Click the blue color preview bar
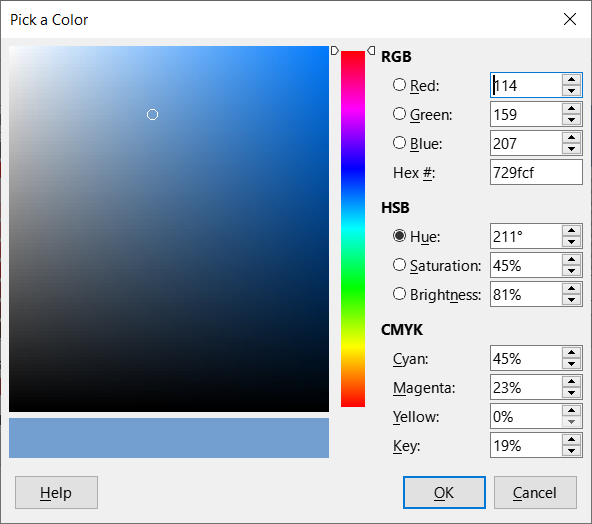 pos(169,438)
